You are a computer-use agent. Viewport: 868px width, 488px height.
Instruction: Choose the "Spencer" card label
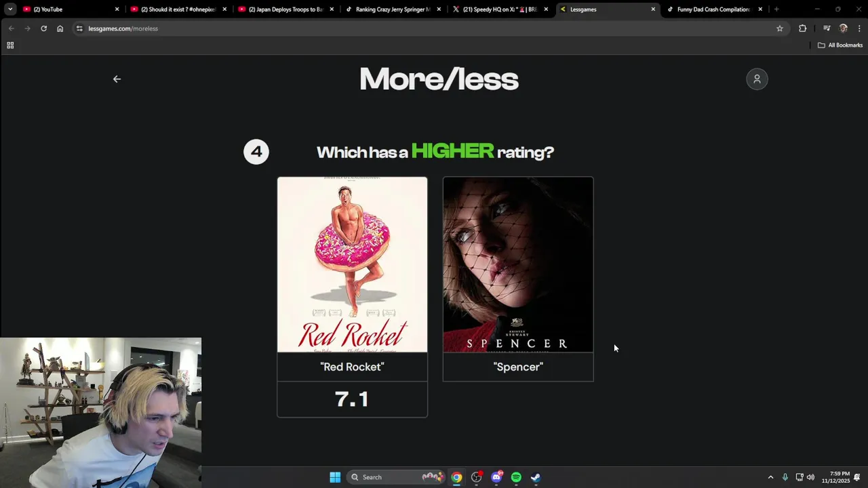click(x=518, y=367)
